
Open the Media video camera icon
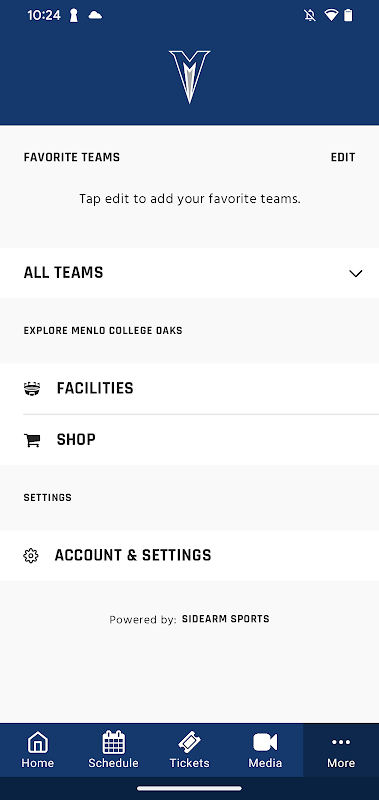coord(265,742)
